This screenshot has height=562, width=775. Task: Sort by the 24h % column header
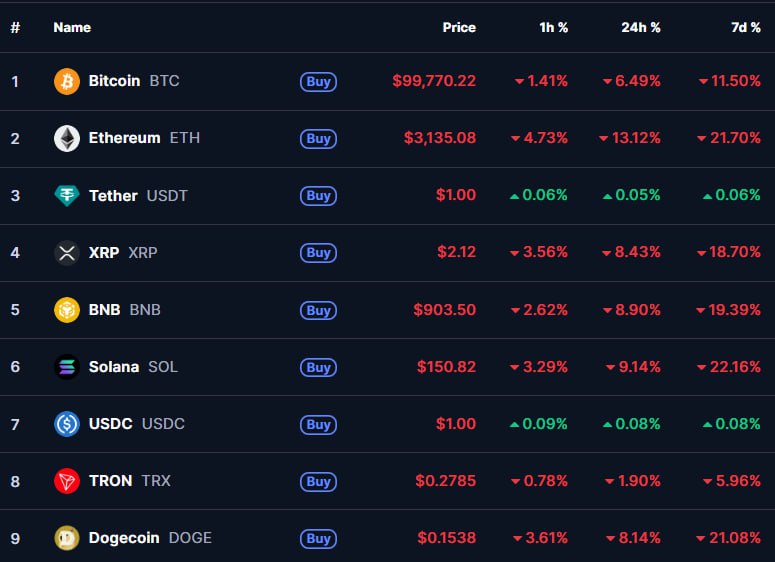(x=641, y=28)
